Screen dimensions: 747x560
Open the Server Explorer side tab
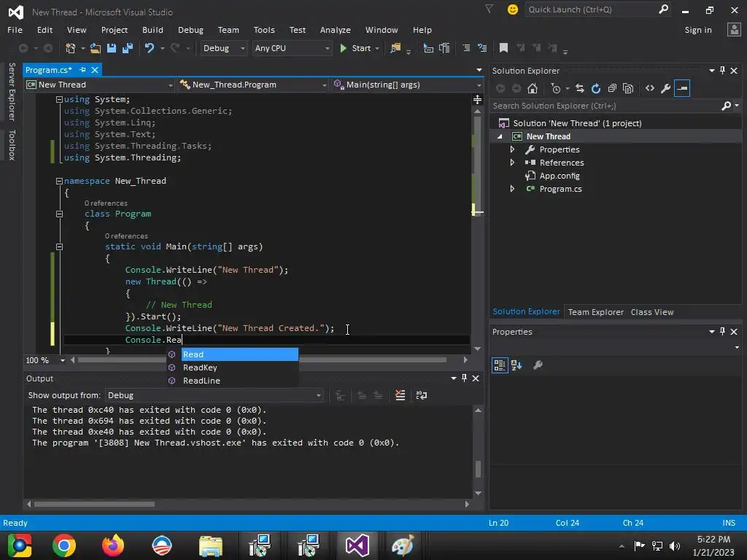(12, 91)
